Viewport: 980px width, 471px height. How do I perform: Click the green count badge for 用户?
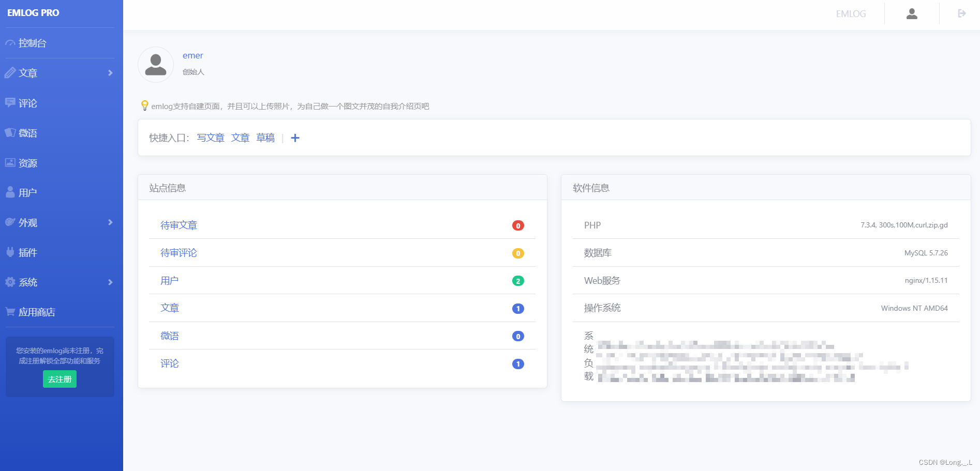click(518, 281)
